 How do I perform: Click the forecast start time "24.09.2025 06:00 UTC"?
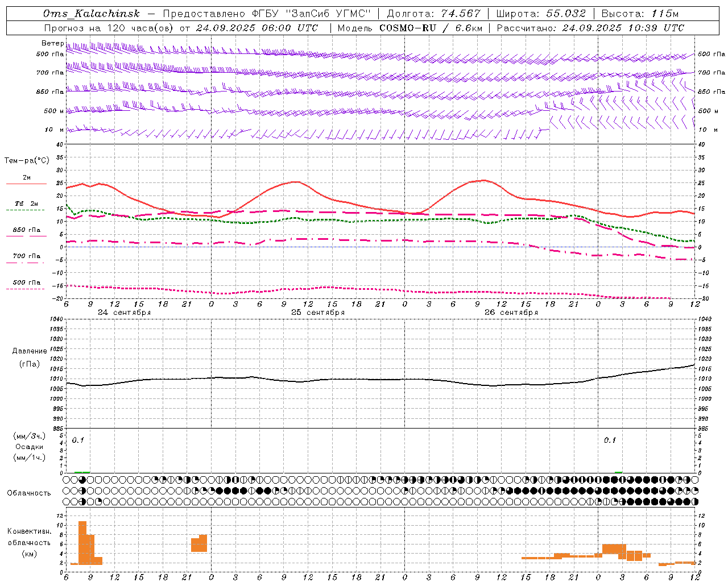pos(257,28)
